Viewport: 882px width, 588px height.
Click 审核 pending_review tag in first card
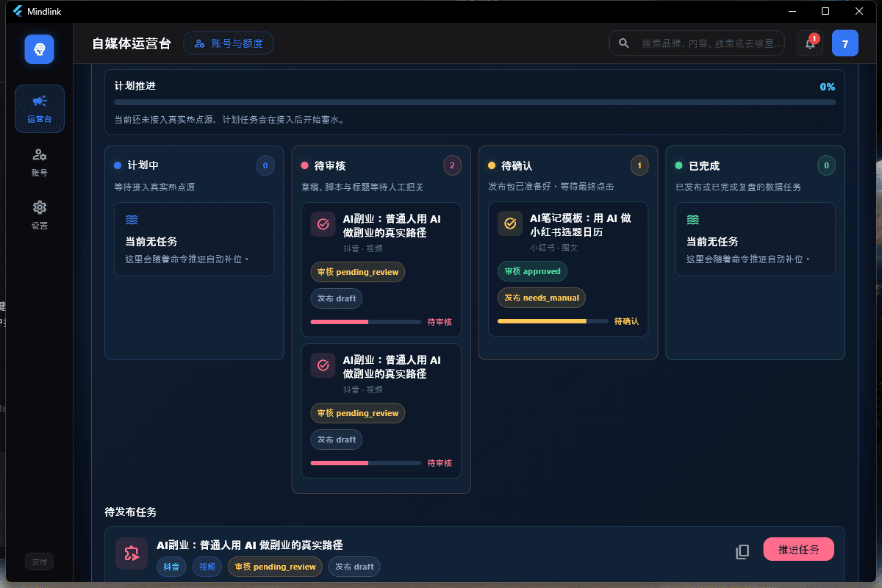(358, 271)
